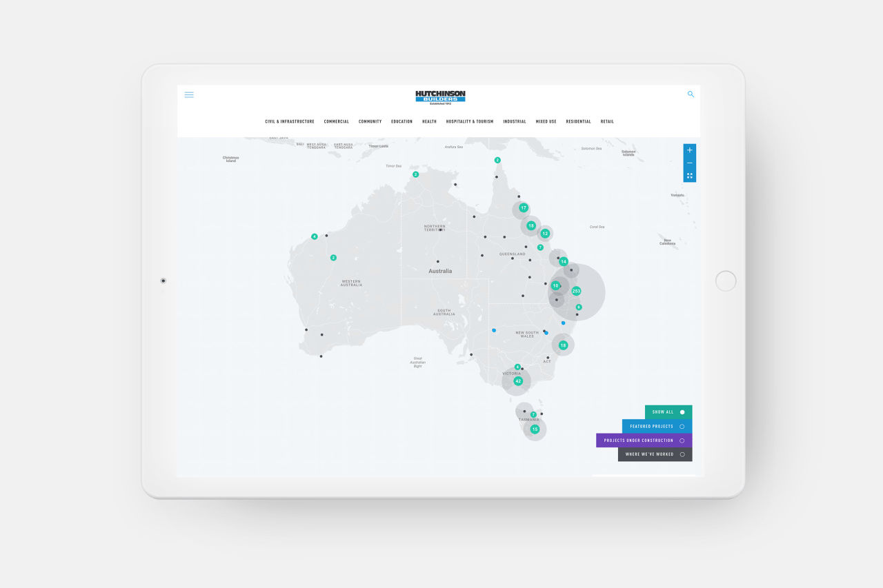The image size is (883, 588).
Task: Select the 42 cluster marker in Victoria
Action: pos(518,381)
